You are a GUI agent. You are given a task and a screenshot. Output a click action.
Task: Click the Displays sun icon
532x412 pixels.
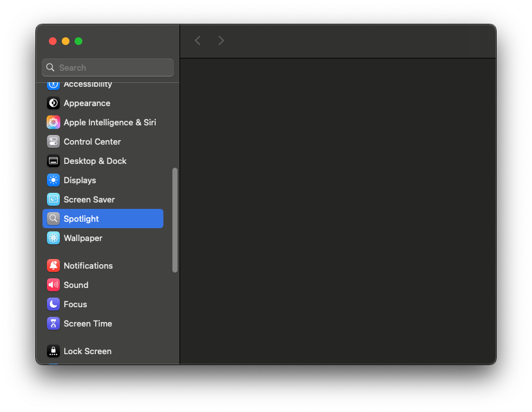pyautogui.click(x=53, y=181)
